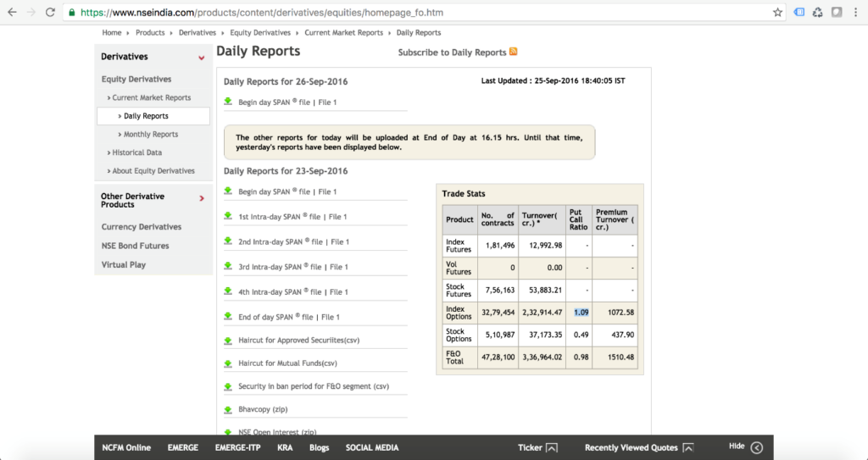Open Currency Derivatives link

coord(142,227)
